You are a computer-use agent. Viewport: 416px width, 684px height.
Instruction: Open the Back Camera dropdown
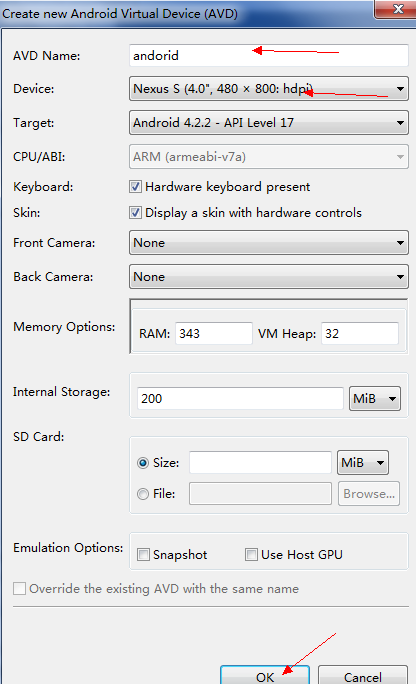coord(269,277)
